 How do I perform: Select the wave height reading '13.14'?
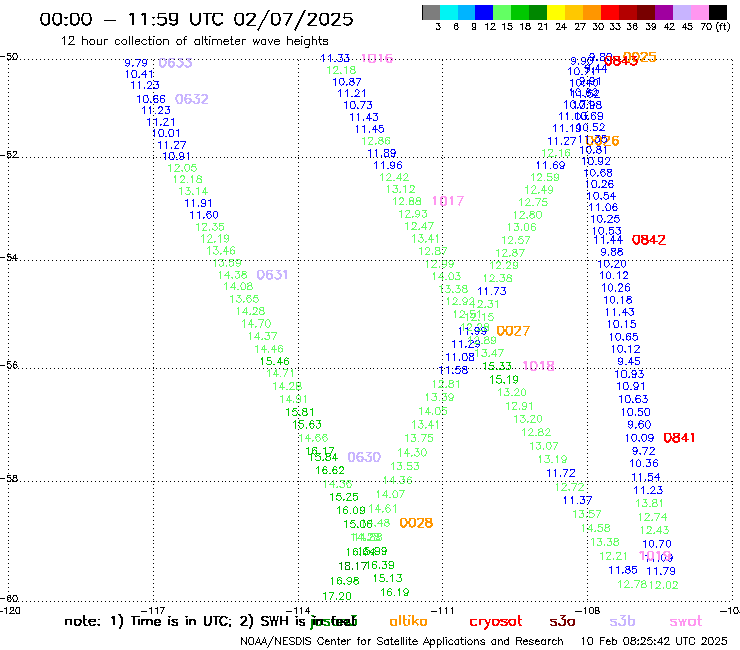(193, 191)
